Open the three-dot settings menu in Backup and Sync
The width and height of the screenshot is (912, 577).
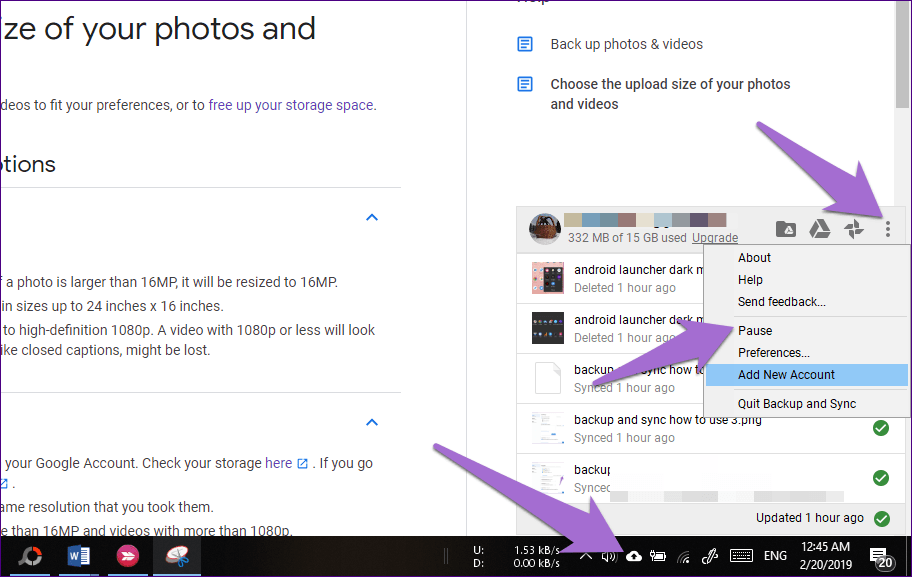click(x=888, y=229)
